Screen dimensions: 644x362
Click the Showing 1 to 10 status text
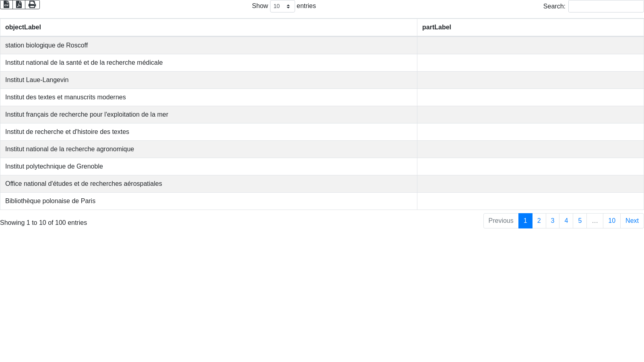coord(43,223)
